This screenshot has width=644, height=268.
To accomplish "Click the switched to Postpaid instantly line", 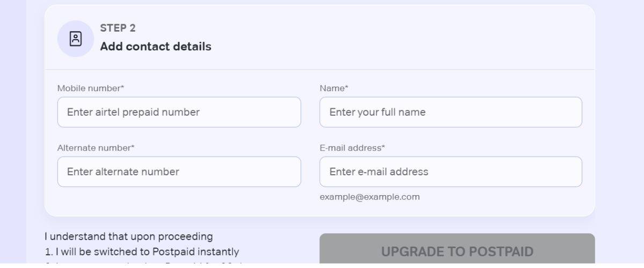I will click(142, 251).
